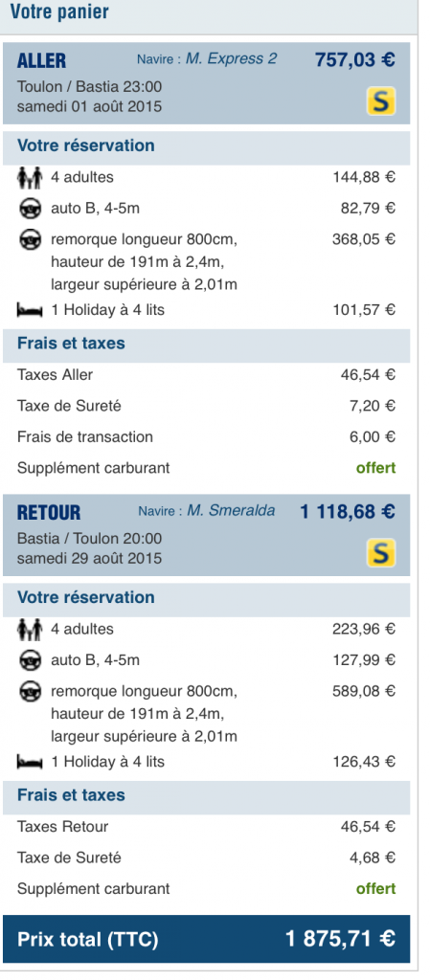This screenshot has height=980, width=430.
Task: Open the M. Smeralda ship name
Action: coord(231,511)
